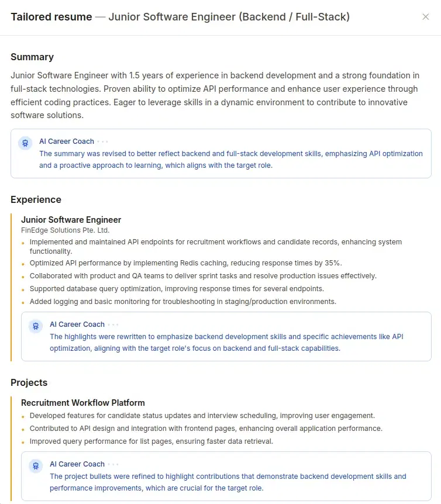
Task: Open the three-dot menu on Projects coach note
Action: pos(113,464)
